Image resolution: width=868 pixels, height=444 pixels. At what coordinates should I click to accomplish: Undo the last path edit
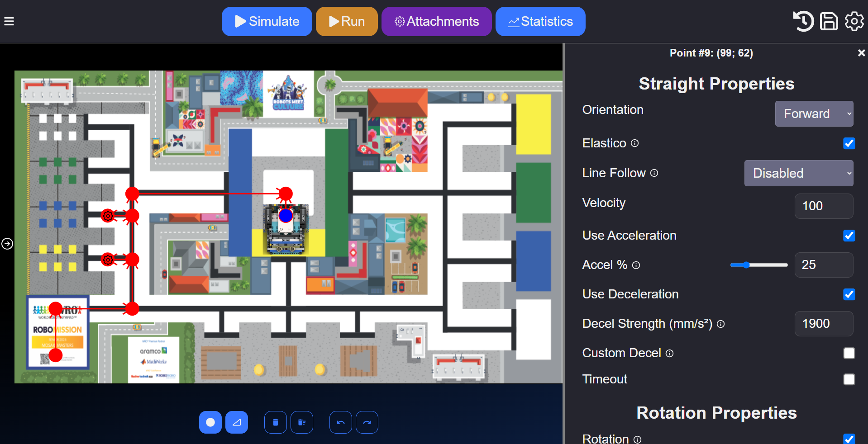[x=341, y=422]
